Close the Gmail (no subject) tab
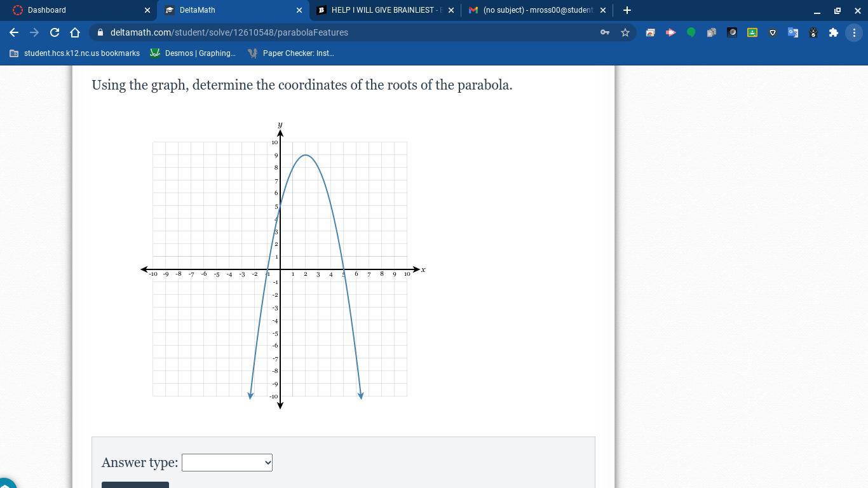Viewport: 868px width, 488px height. (603, 10)
